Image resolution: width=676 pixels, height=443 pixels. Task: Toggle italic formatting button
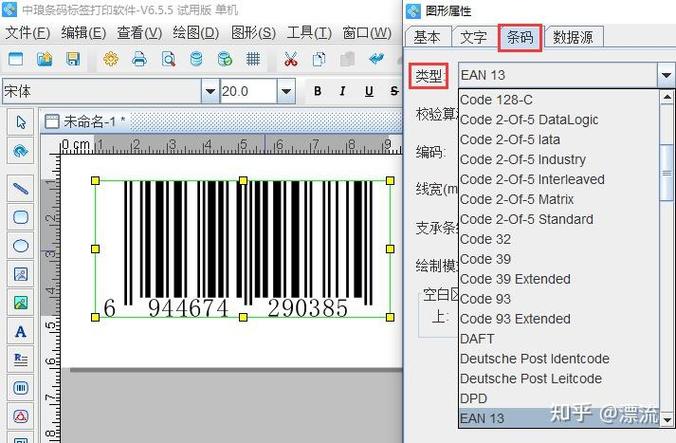tap(343, 91)
